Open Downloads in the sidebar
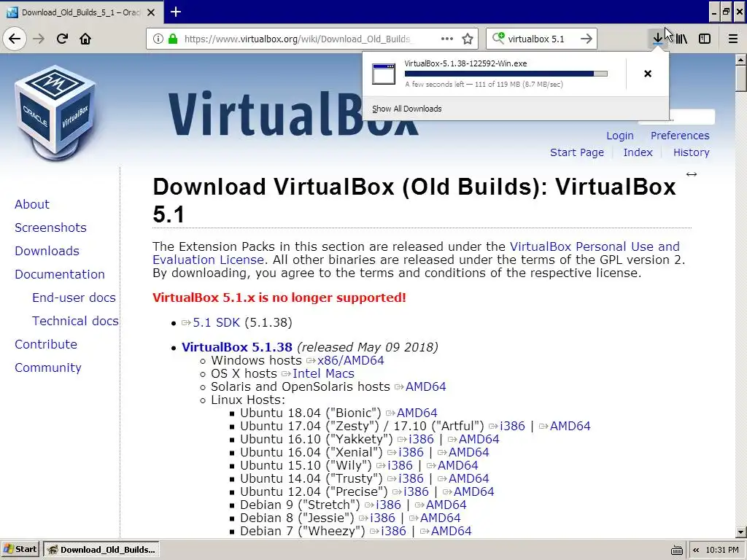The width and height of the screenshot is (747, 560). (x=47, y=251)
